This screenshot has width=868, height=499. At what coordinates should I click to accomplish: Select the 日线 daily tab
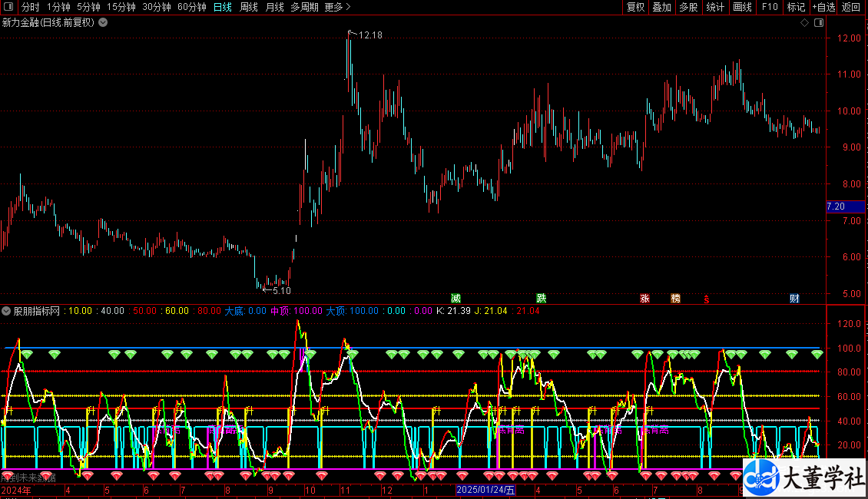pyautogui.click(x=223, y=7)
